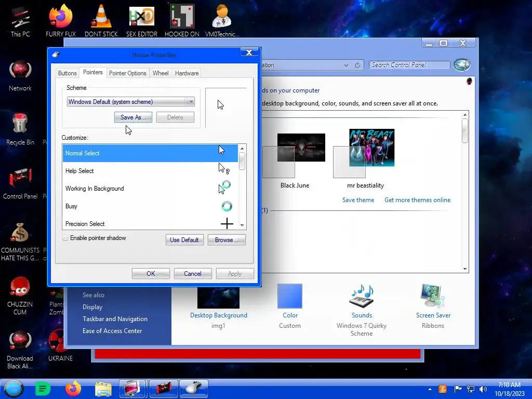
Task: Open the Display link under See also
Action: [92, 307]
